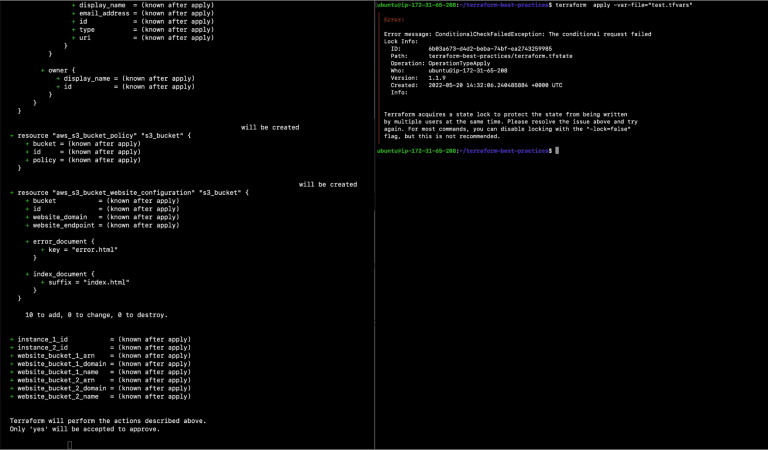The image size is (768, 450).
Task: Click the owner block header
Action: click(56, 70)
